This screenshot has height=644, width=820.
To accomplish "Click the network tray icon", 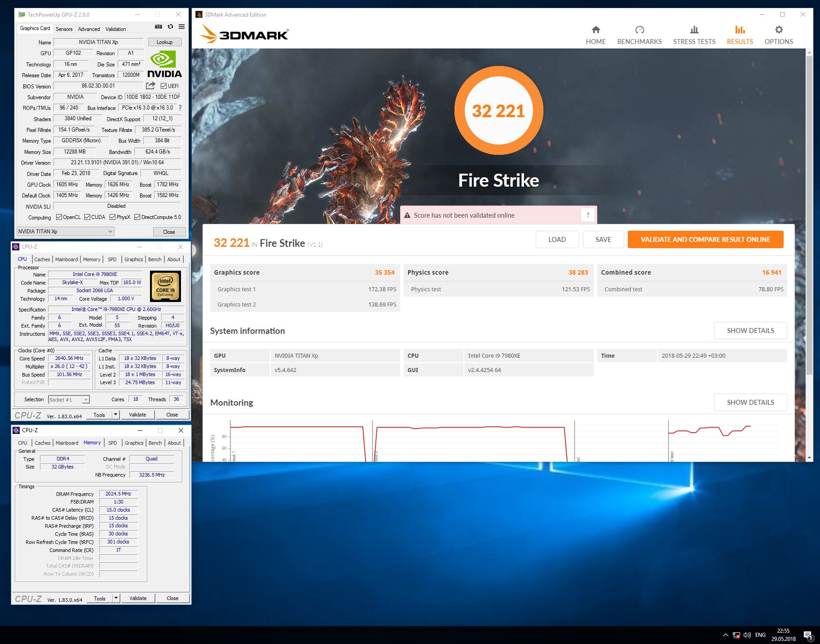I will (x=736, y=635).
